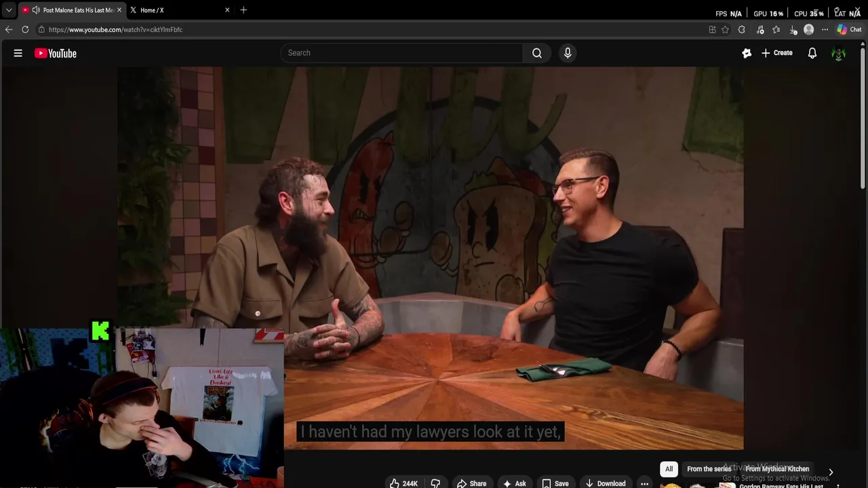
Task: Select the From the series chip
Action: [x=709, y=469]
